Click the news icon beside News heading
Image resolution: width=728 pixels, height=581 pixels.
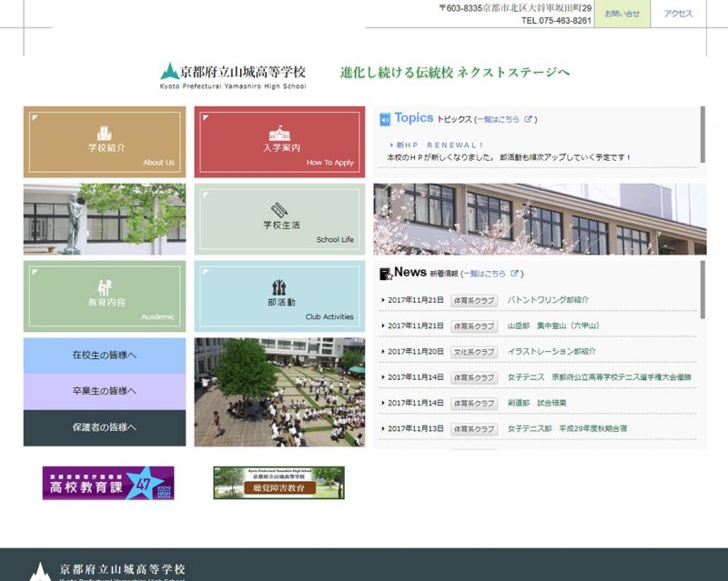[x=386, y=274]
